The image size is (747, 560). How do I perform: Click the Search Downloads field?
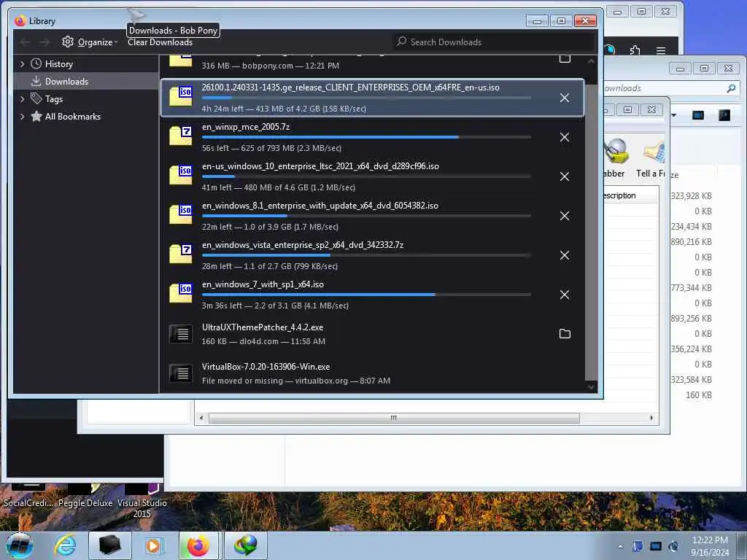click(x=494, y=42)
